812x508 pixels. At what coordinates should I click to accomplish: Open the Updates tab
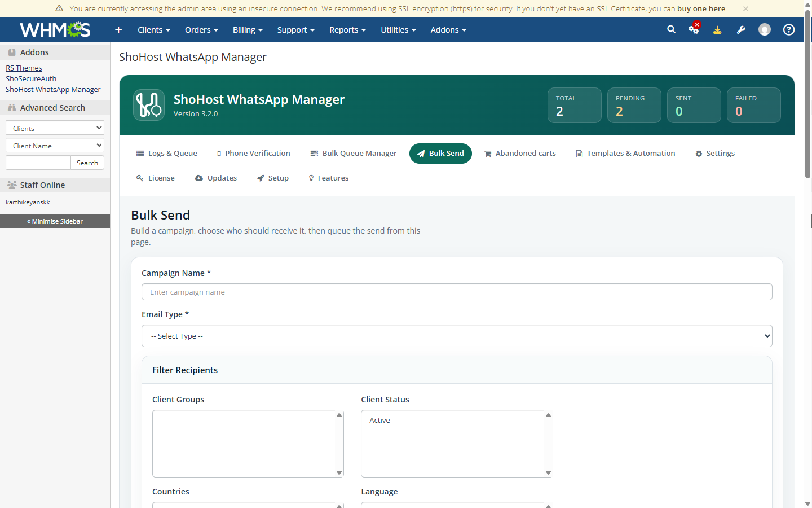(216, 178)
